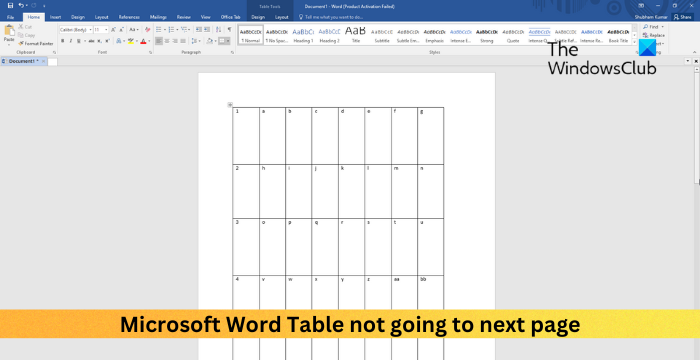Open the Replace tool
This screenshot has height=360, width=700.
click(x=654, y=35)
